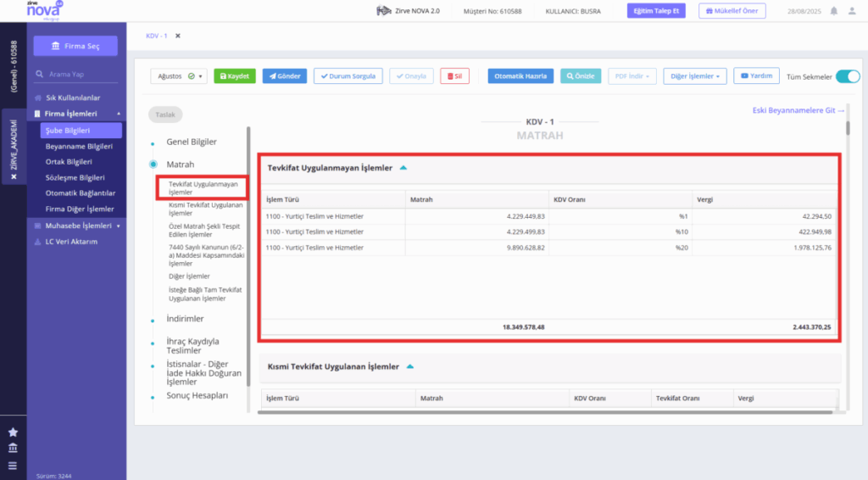
Task: Close the ZIRVE_AKADEMI side tab with X
Action: pos(14,176)
